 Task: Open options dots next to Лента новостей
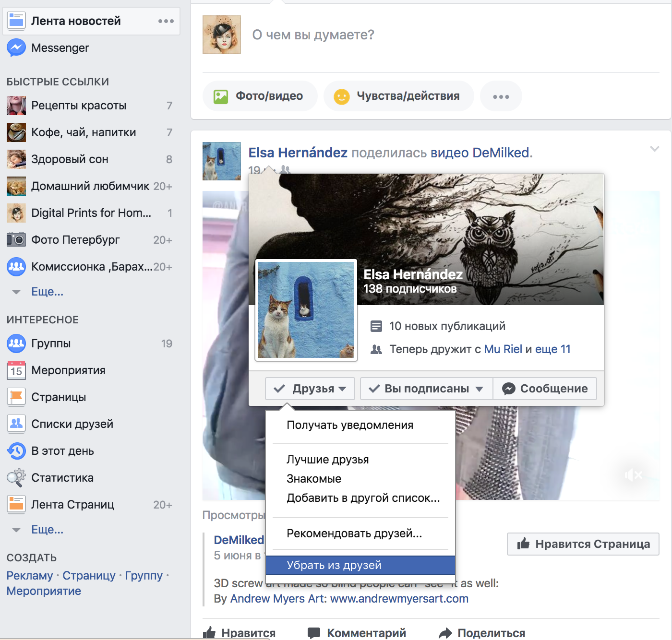pyautogui.click(x=166, y=21)
